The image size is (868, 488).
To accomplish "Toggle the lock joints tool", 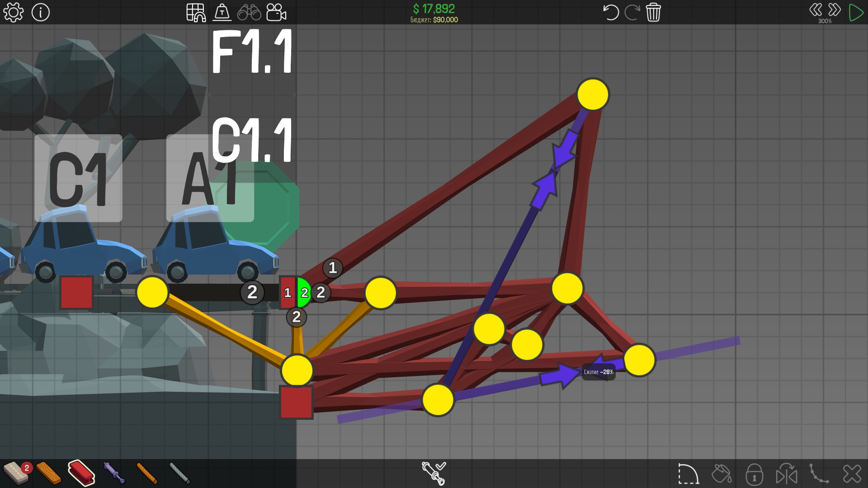I will [754, 474].
